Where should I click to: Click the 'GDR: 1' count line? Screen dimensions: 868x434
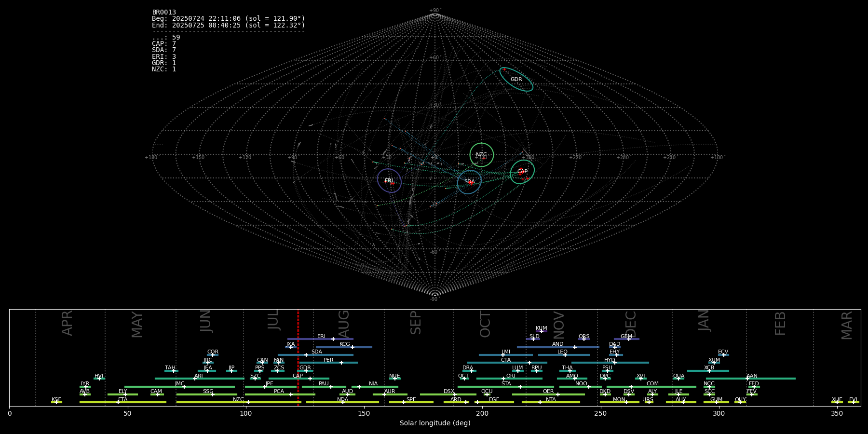[x=164, y=63]
